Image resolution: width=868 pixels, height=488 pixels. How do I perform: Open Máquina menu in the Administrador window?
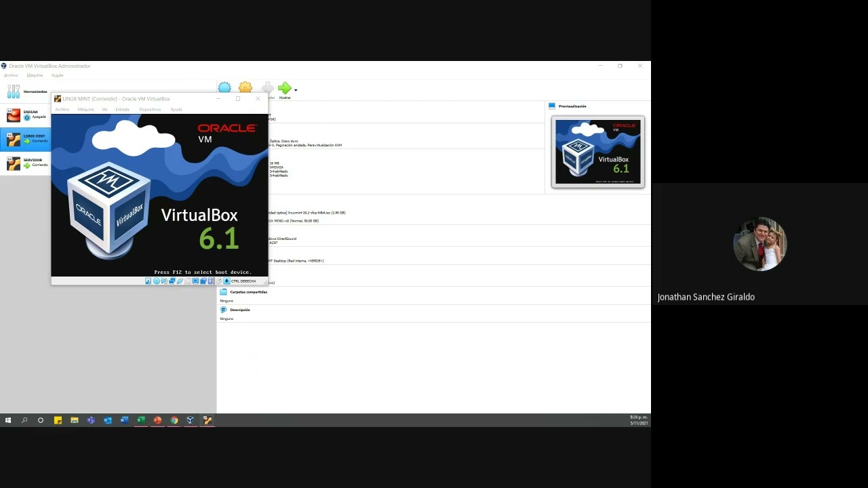click(x=35, y=75)
